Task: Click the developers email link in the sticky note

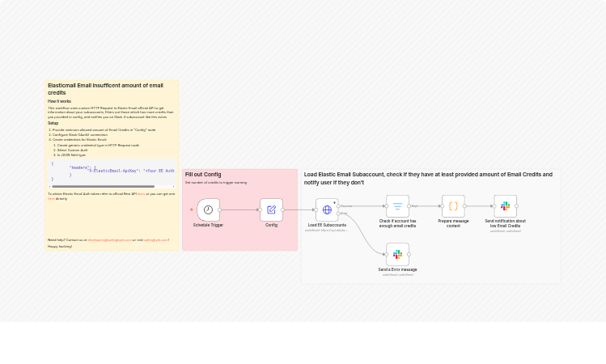Action: pyautogui.click(x=109, y=240)
